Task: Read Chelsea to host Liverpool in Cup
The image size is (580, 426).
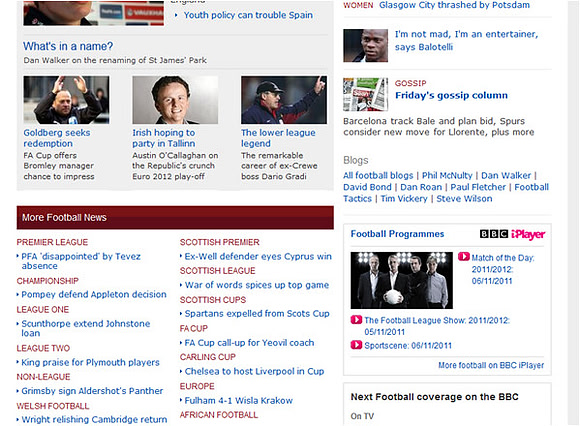Action: [x=254, y=371]
